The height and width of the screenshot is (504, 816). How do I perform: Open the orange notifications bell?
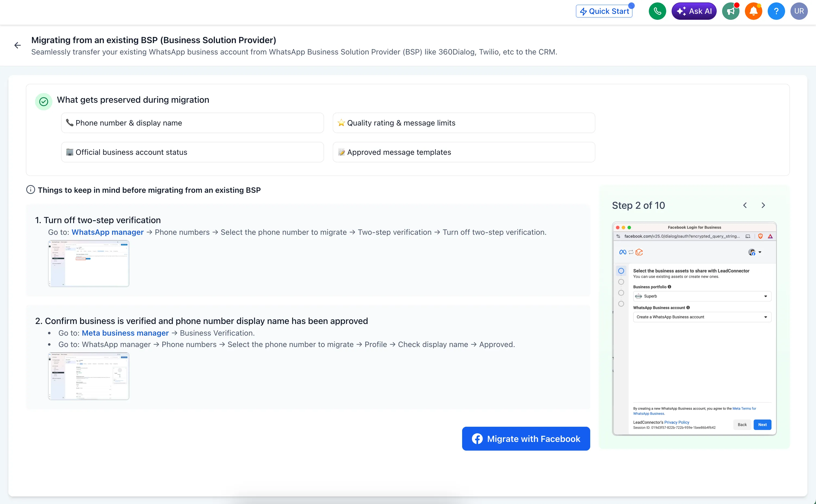(x=753, y=11)
